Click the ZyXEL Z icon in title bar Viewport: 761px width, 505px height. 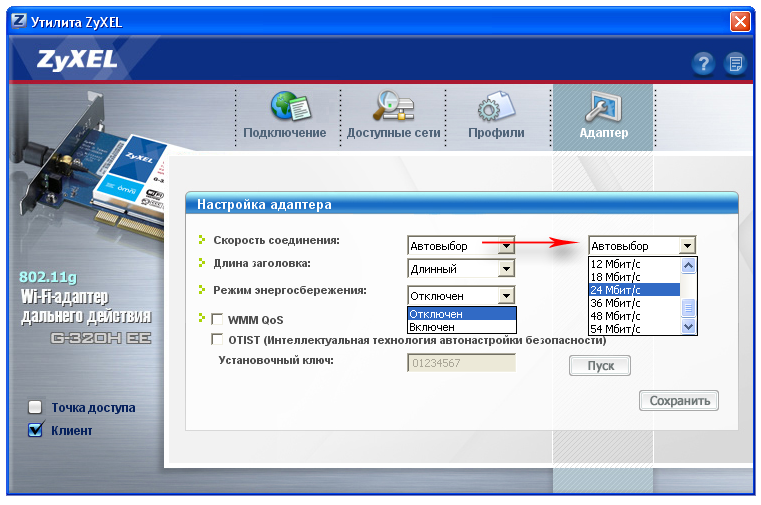(18, 21)
